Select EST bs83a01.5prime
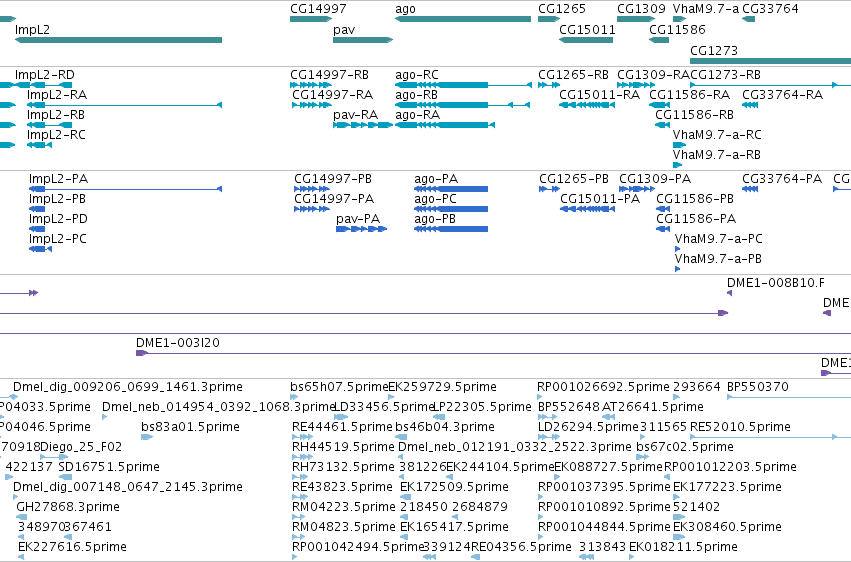 point(190,427)
